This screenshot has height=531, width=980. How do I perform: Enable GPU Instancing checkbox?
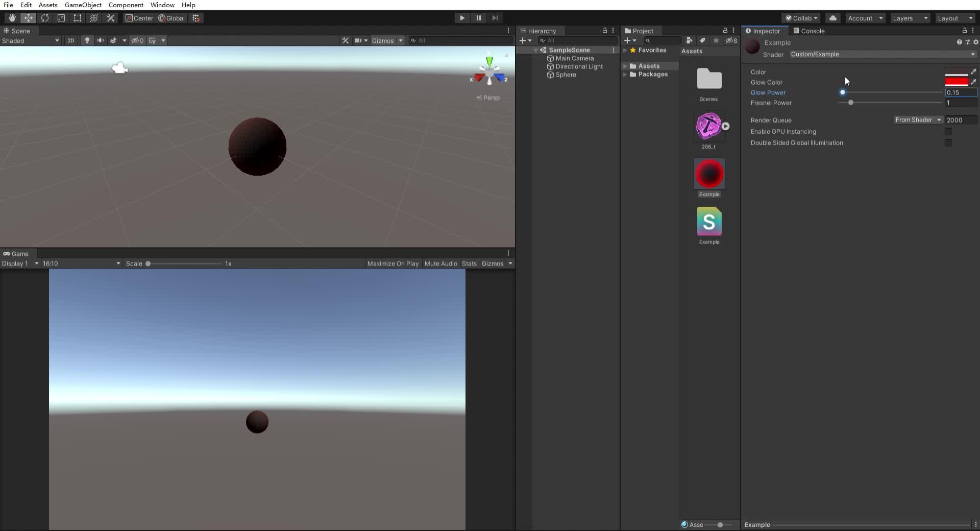pyautogui.click(x=948, y=131)
